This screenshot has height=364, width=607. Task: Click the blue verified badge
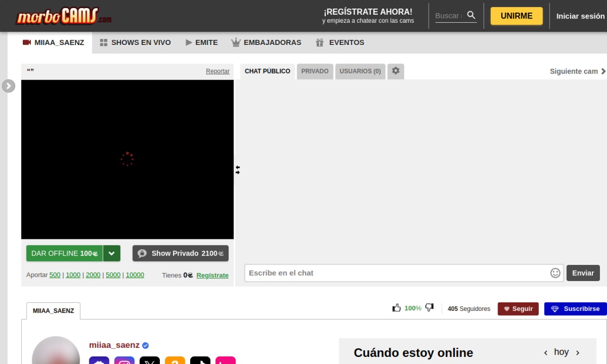[146, 346]
